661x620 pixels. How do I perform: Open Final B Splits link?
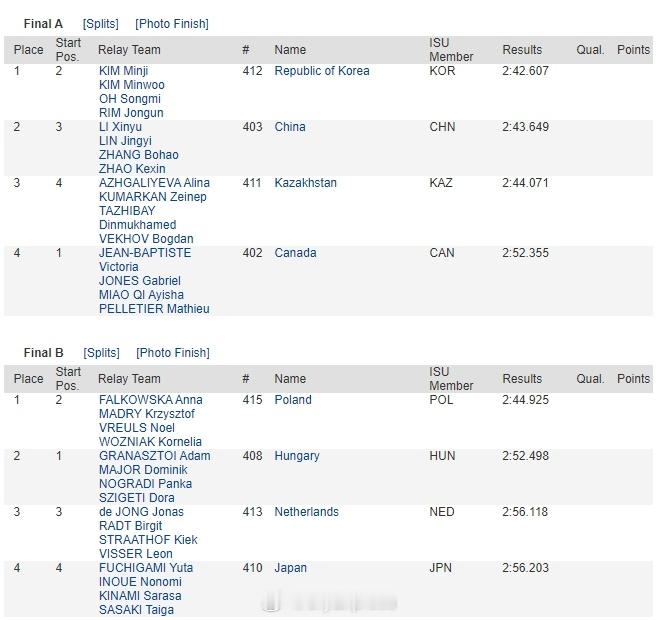[x=102, y=353]
